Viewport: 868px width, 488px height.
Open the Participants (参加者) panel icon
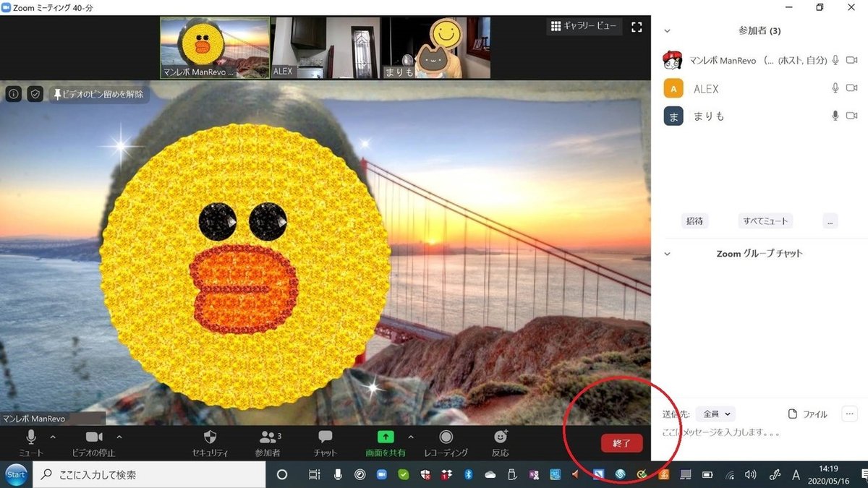click(268, 442)
